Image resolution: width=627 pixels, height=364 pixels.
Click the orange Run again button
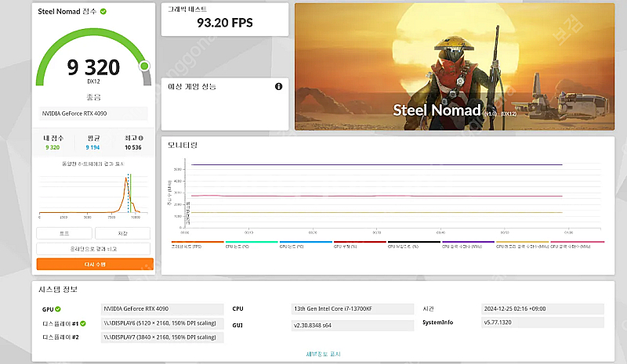(95, 264)
